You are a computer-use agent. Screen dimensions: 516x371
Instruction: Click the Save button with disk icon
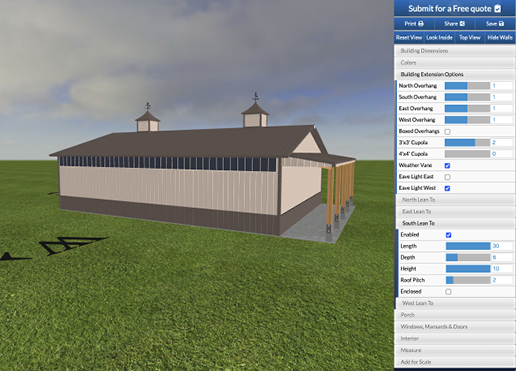(x=495, y=24)
